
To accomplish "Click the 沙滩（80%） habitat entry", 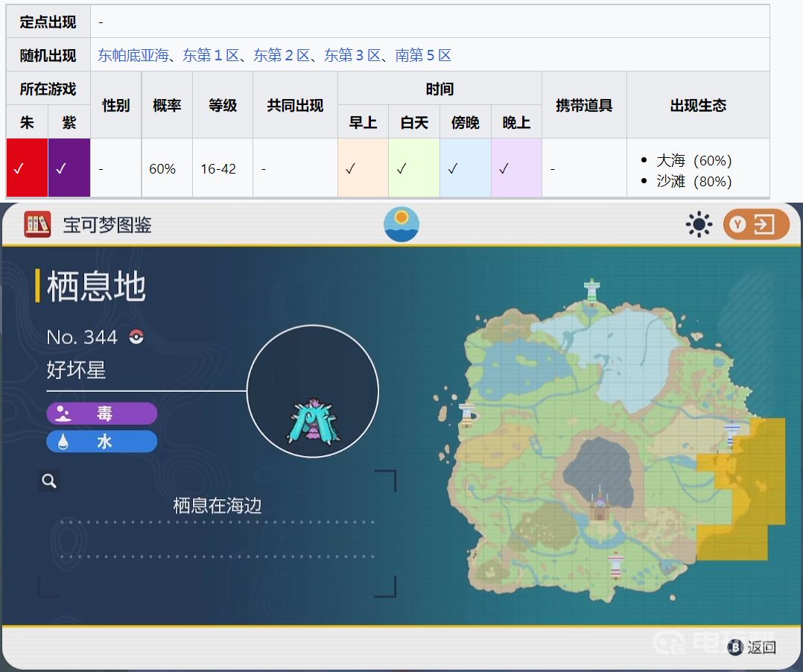I will click(x=694, y=181).
